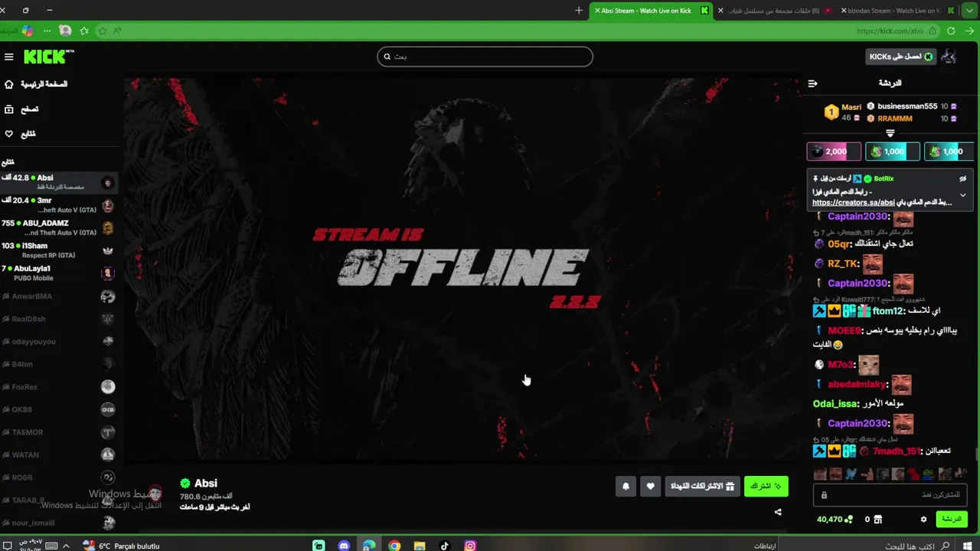Click username RZ_TK in chat

pos(843,264)
